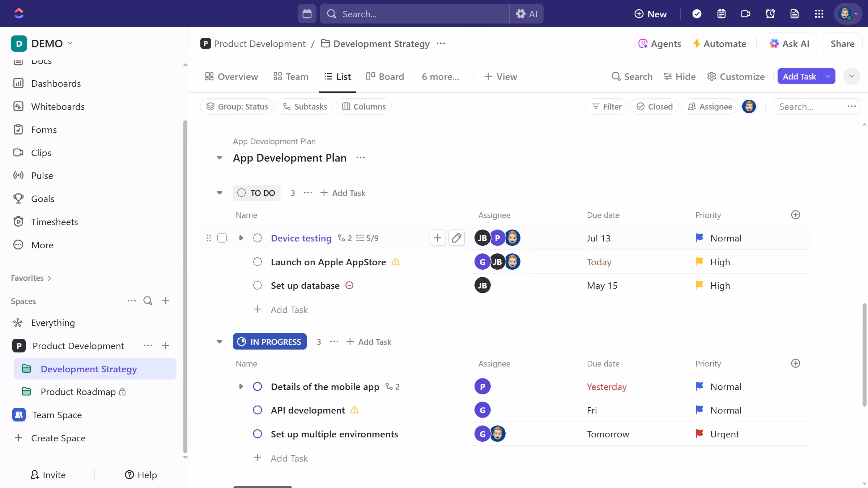868x488 pixels.
Task: Click the circular chevron next to Add Task
Action: tap(852, 76)
